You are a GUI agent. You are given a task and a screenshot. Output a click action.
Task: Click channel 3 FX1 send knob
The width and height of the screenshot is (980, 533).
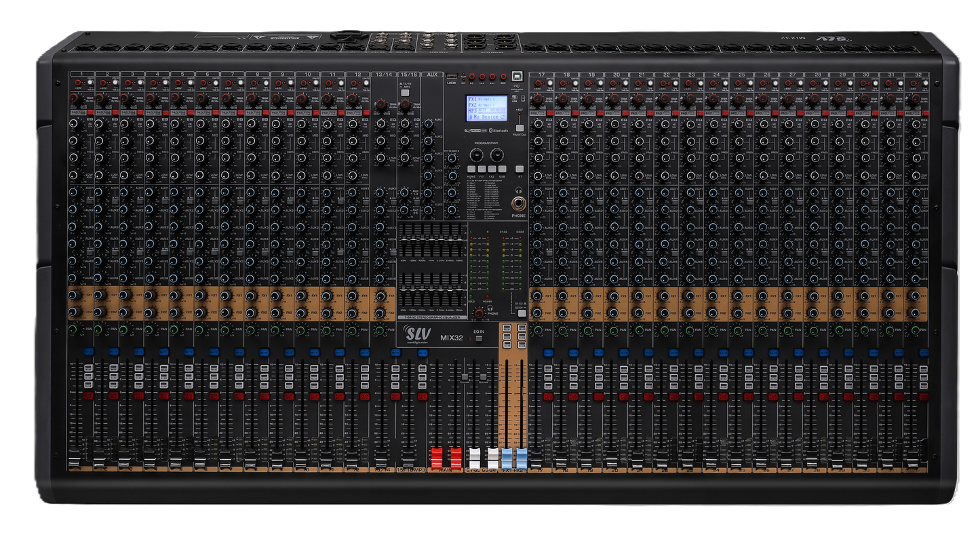pos(123,296)
